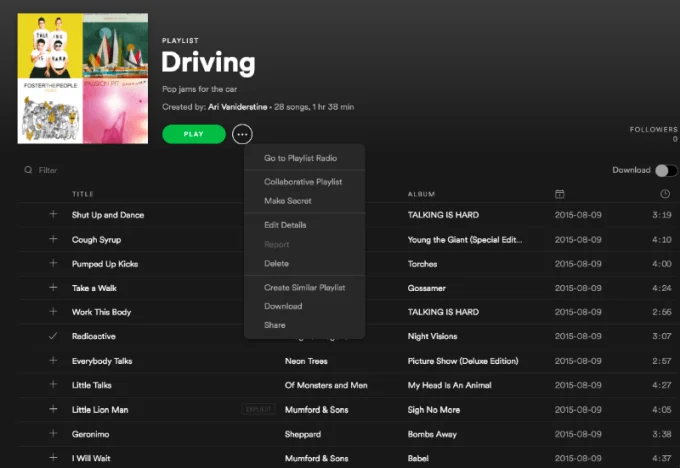Sort by duration clock icon
The image size is (680, 468).
click(665, 194)
